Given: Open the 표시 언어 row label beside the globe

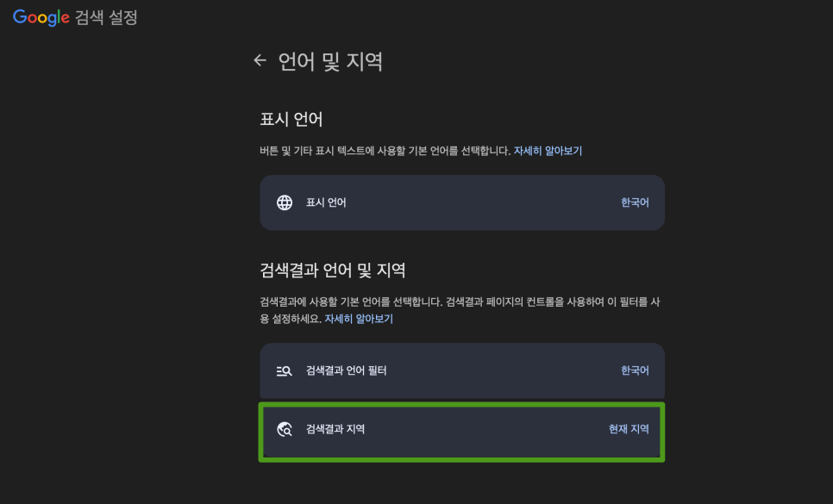Looking at the screenshot, I should [326, 202].
